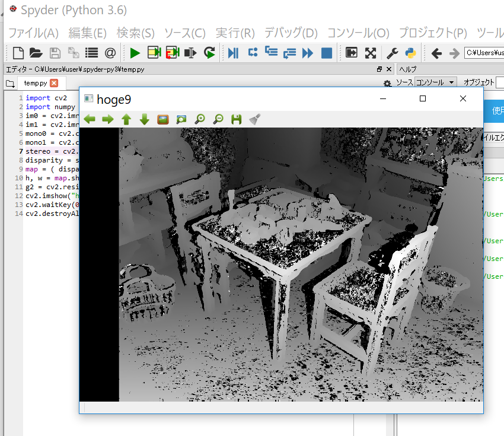This screenshot has height=436, width=504.
Task: Toggle fullscreen mode icon
Action: (371, 53)
